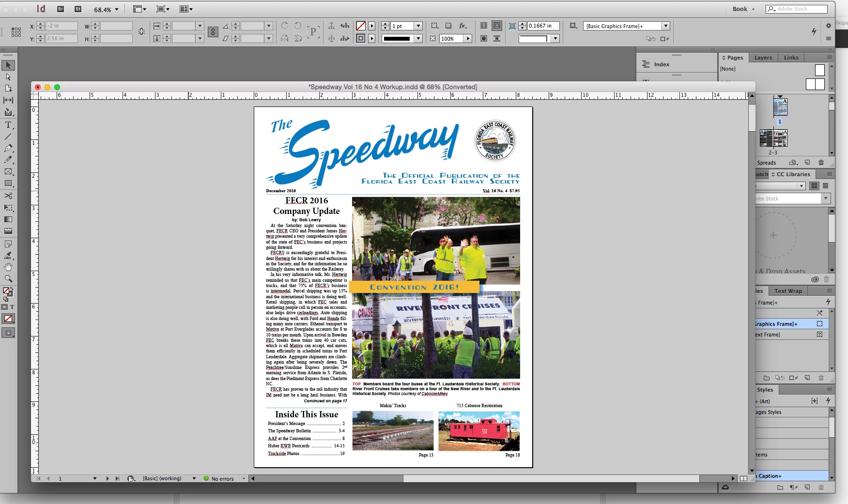
Task: Switch to the Links tab
Action: click(791, 57)
